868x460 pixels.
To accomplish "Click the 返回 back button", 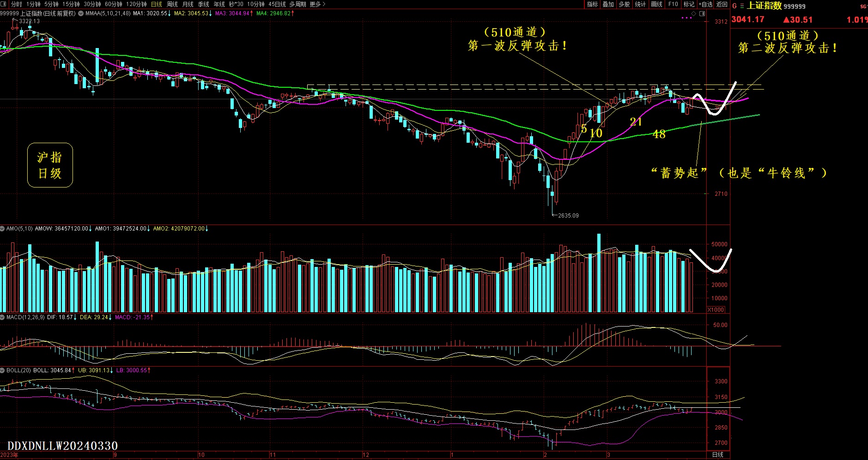I will click(x=722, y=4).
